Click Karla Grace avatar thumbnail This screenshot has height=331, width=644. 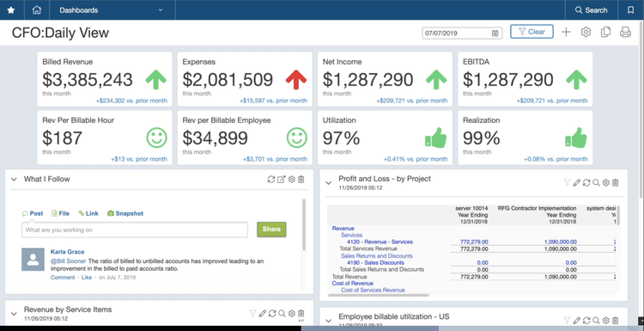point(33,260)
